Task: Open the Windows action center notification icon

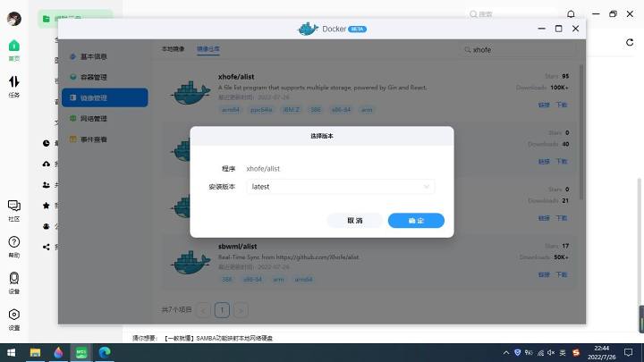Action: pos(629,352)
